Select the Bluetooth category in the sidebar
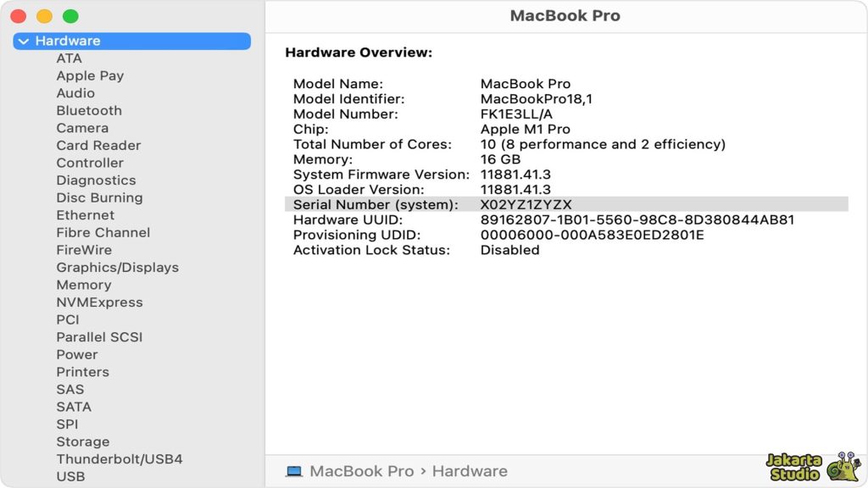868x488 pixels. coord(89,110)
